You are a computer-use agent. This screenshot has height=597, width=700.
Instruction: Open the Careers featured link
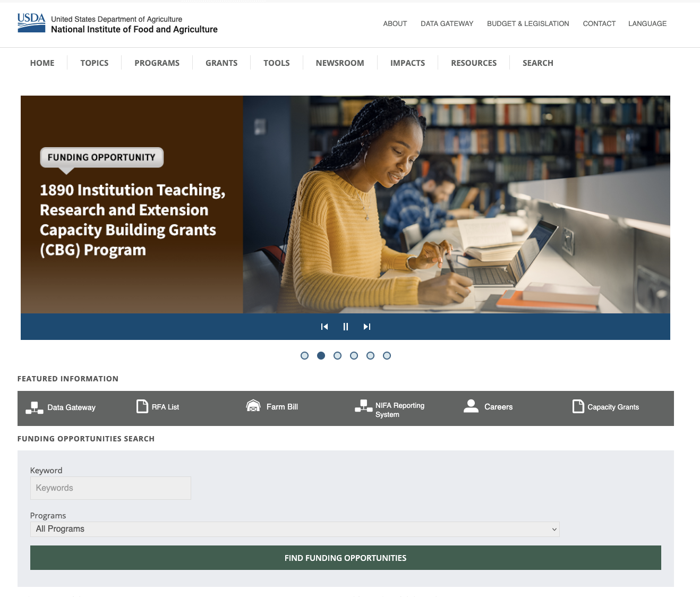point(499,407)
